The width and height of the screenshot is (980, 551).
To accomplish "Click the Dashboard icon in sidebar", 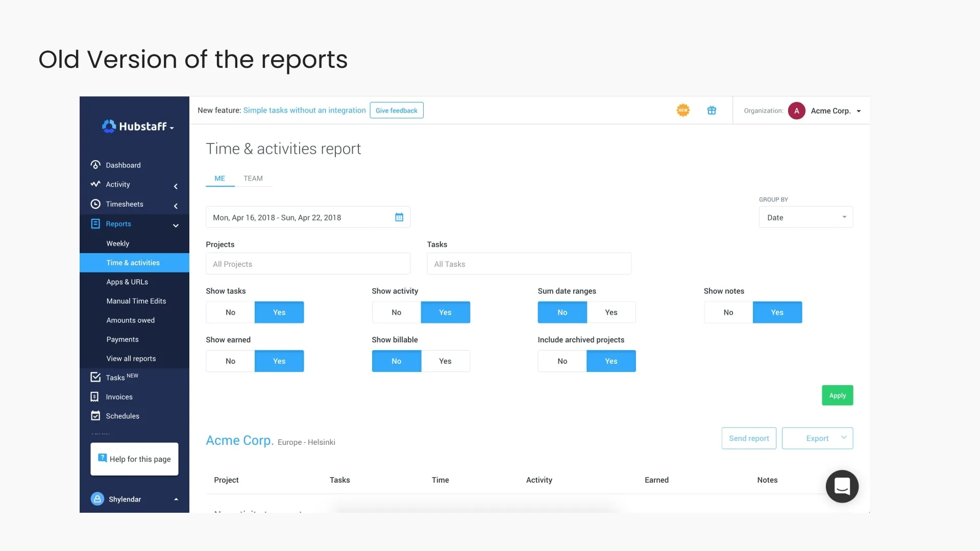I will point(95,165).
